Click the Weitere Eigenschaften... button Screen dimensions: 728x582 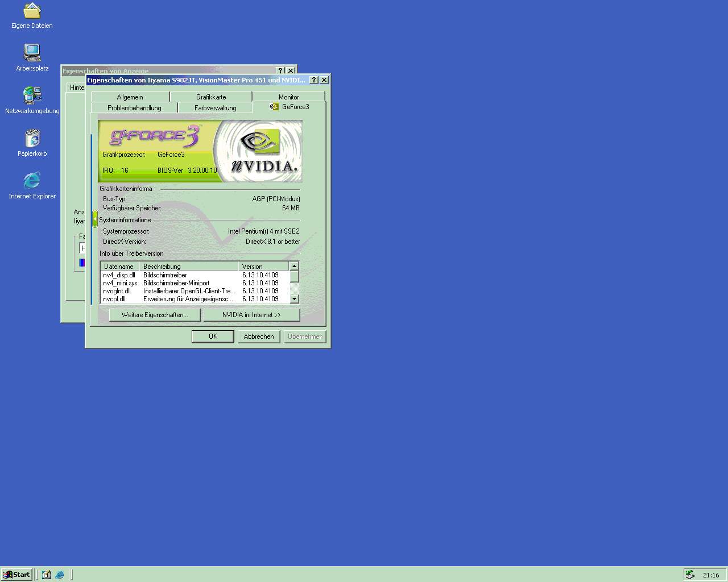pyautogui.click(x=155, y=315)
